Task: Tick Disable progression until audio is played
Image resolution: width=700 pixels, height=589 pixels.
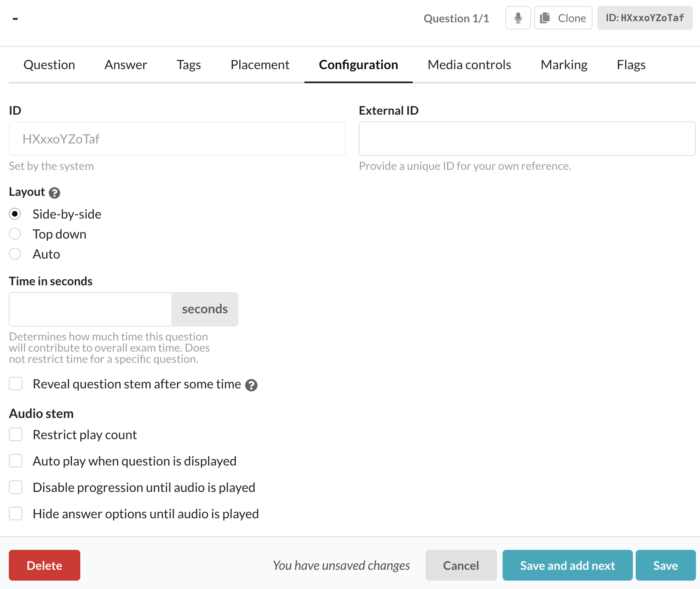Action: 16,488
